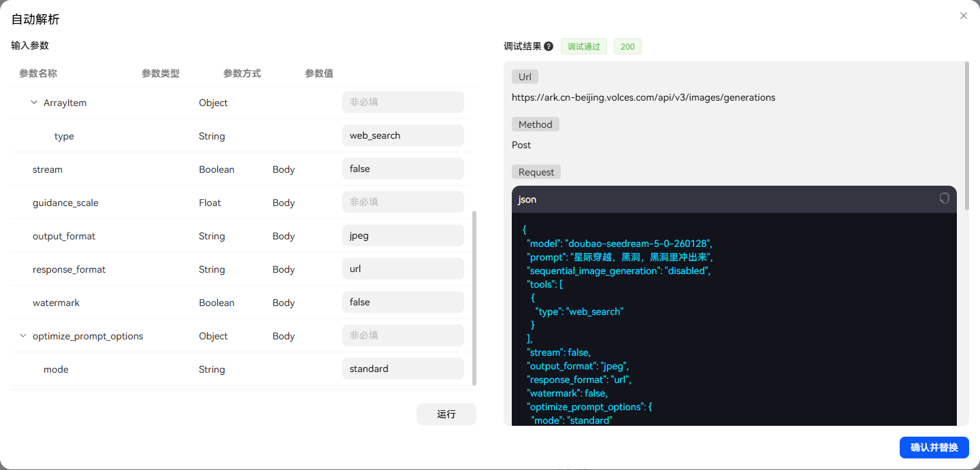Image resolution: width=980 pixels, height=470 pixels.
Task: Collapse the ArrayItem row
Action: (34, 103)
